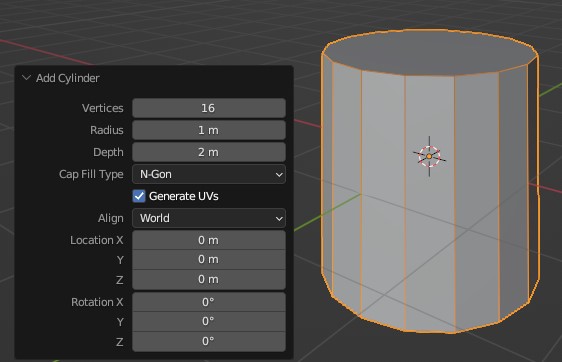The width and height of the screenshot is (562, 362).
Task: Select the Vertices field showing 16
Action: tap(209, 108)
